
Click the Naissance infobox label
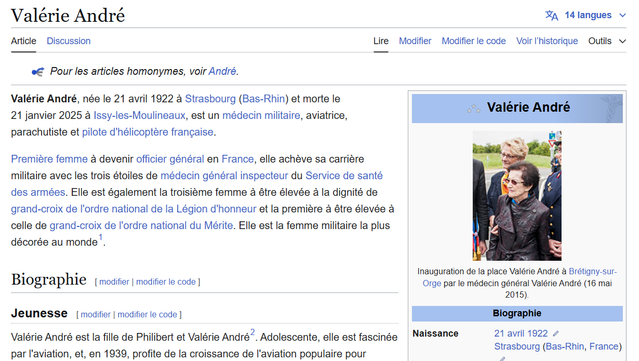coord(435,334)
